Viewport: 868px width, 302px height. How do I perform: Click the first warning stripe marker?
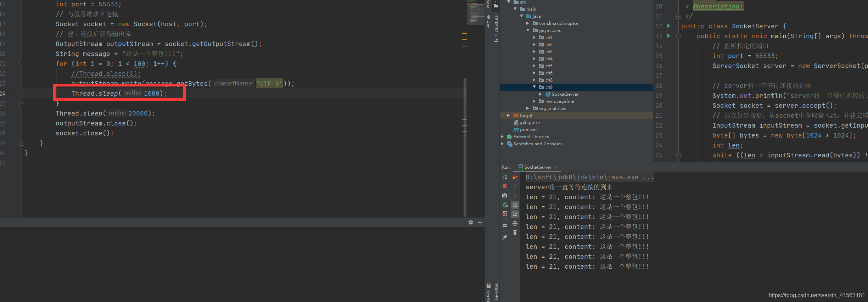(464, 34)
